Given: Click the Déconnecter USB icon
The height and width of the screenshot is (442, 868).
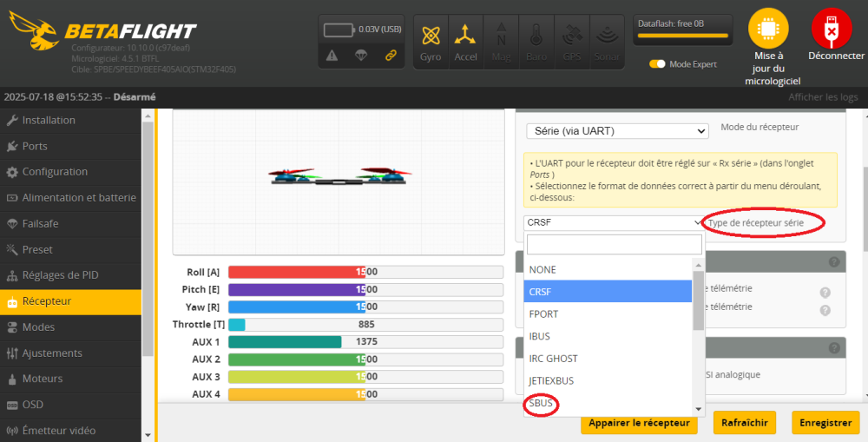Looking at the screenshot, I should click(831, 30).
